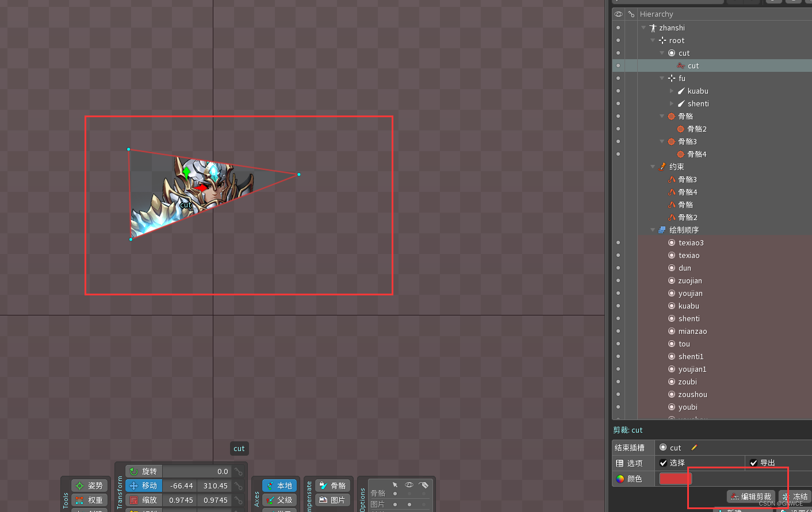The image size is (812, 512).
Task: Click the options list icon beside 选项
Action: coord(620,463)
